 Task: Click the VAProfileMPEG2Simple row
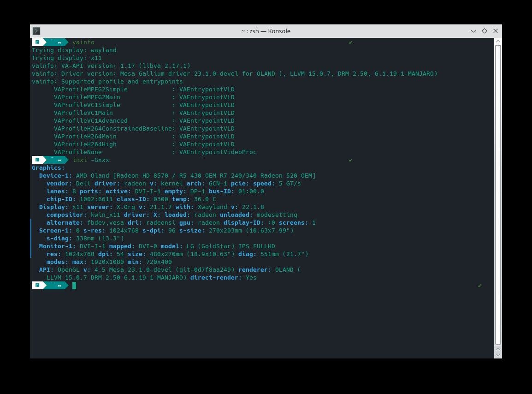point(144,90)
